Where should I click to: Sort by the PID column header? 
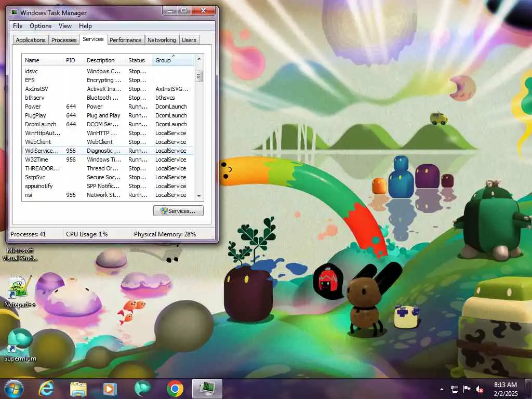click(74, 60)
